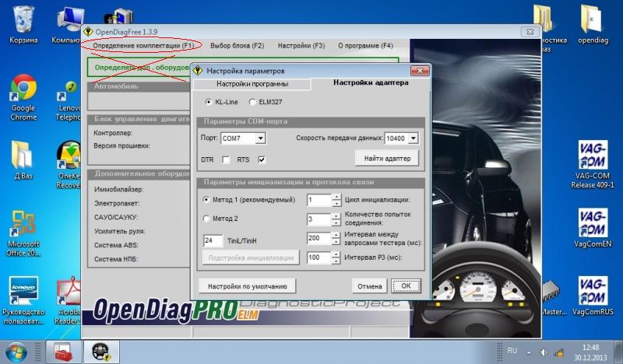623x364 pixels.
Task: Launch VAG-COM Release 409-1 shortcut
Action: 593,164
